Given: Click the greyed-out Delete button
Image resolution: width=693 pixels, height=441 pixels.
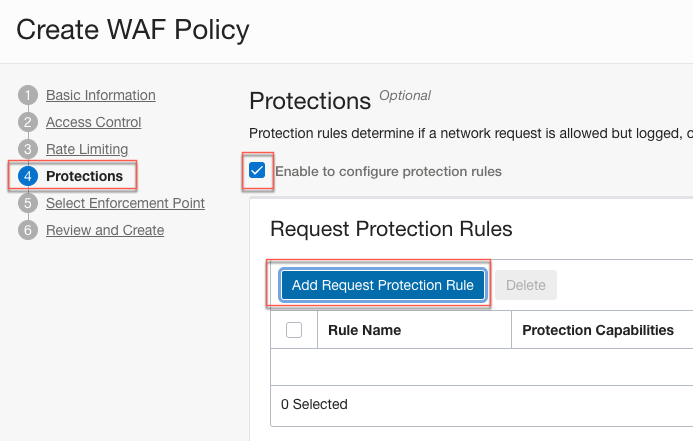Looking at the screenshot, I should tap(526, 285).
